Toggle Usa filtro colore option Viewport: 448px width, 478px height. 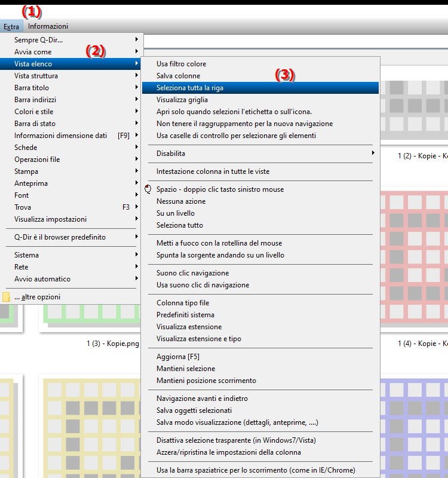click(x=260, y=64)
